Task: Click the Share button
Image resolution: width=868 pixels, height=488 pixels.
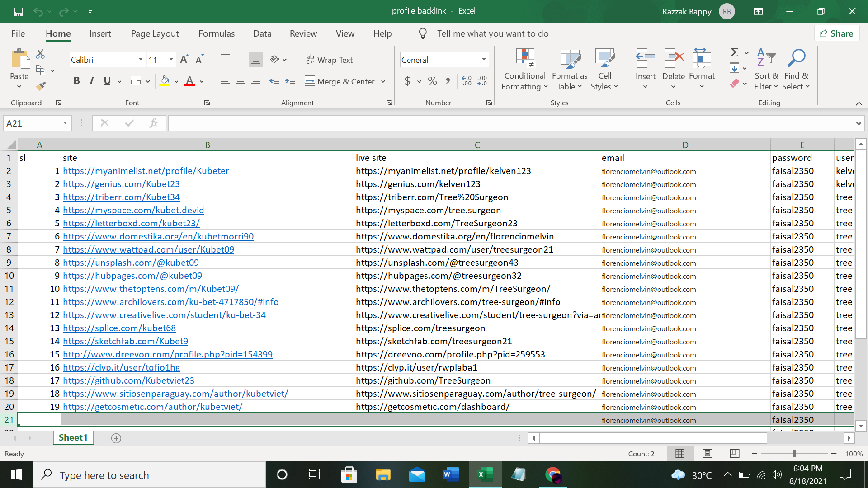Action: (836, 33)
